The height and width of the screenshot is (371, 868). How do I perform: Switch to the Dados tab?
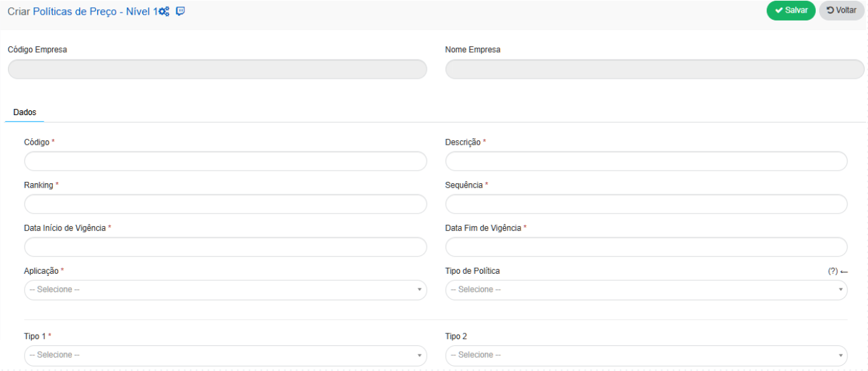point(24,112)
